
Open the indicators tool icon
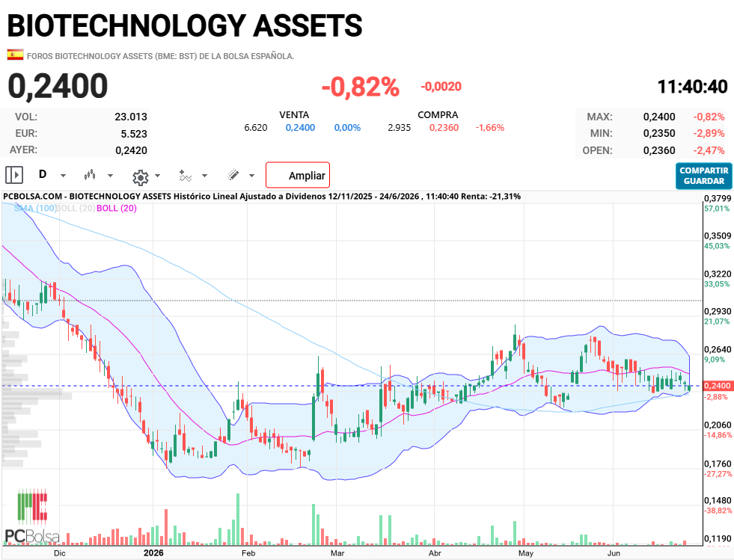[x=186, y=176]
